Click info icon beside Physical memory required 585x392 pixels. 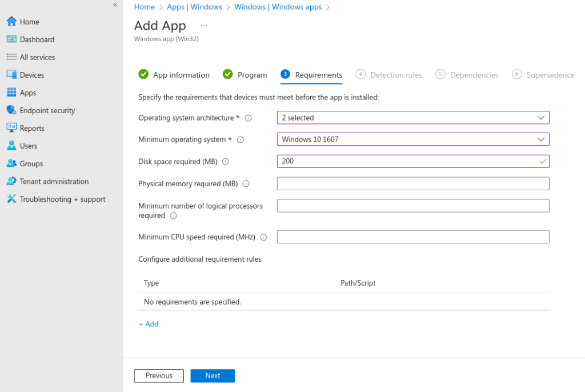(246, 183)
